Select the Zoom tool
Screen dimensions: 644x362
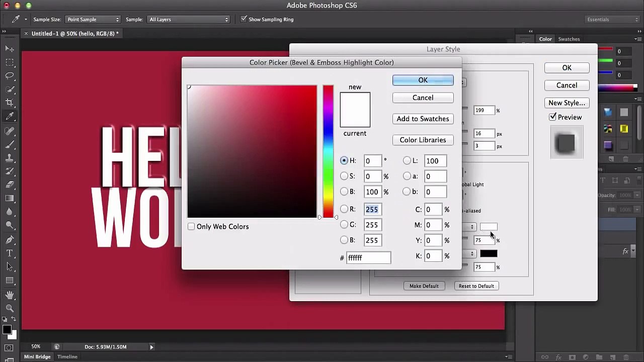pyautogui.click(x=10, y=308)
